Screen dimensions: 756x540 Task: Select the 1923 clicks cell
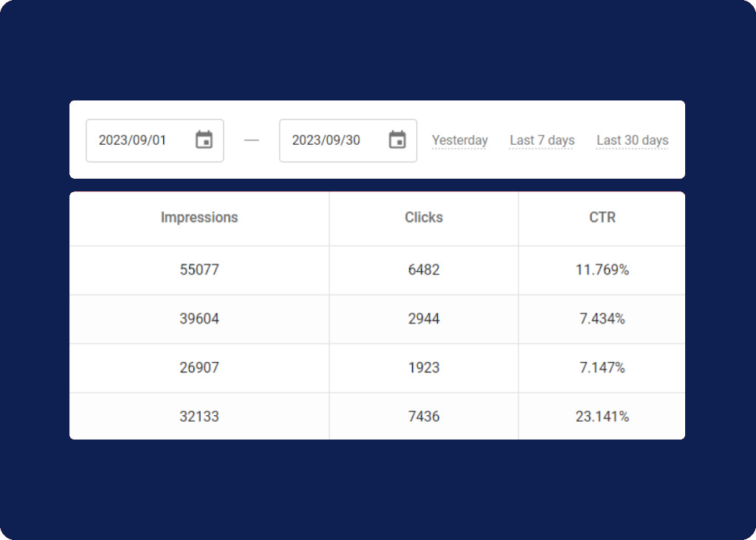(424, 368)
